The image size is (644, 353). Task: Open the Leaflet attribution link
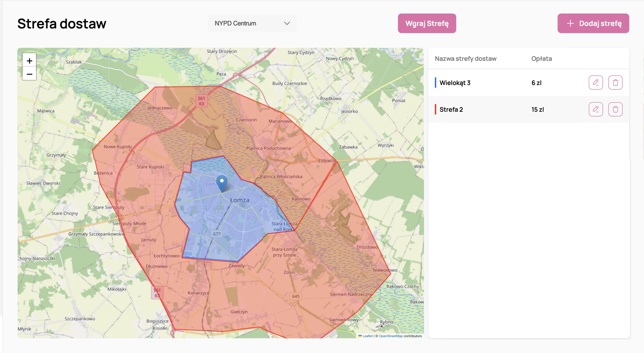(367, 336)
